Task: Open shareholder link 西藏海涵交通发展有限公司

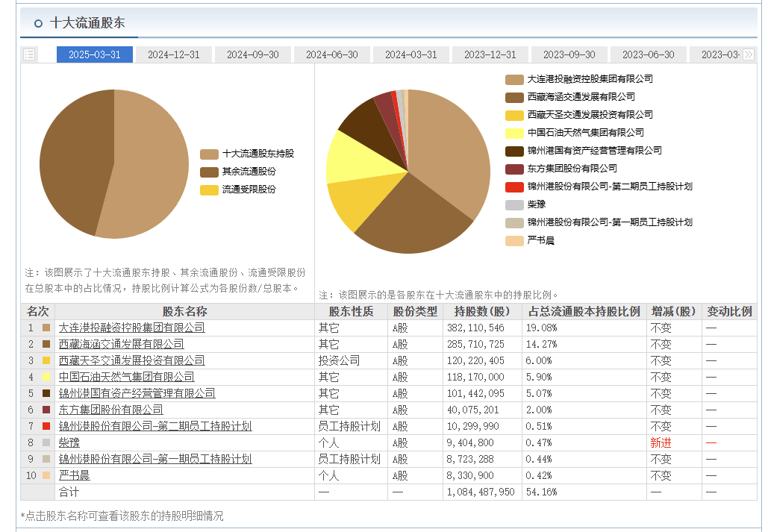Action: click(x=122, y=344)
